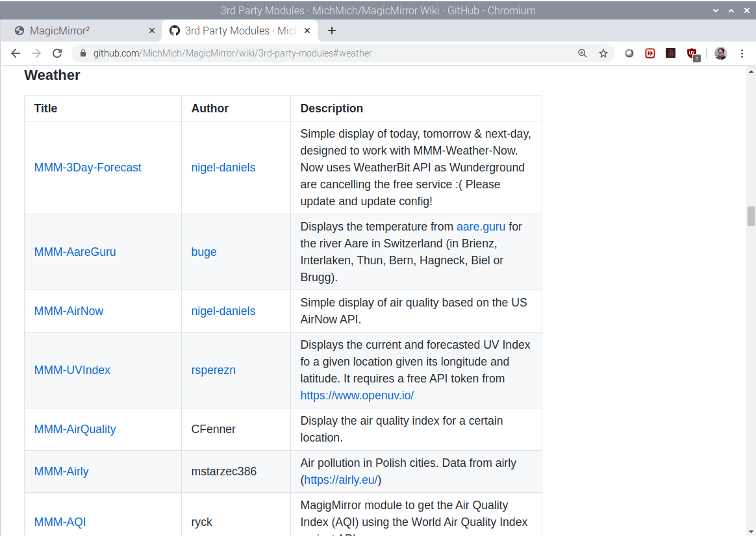
Task: Close the MagicMirror² tab
Action: tap(152, 31)
